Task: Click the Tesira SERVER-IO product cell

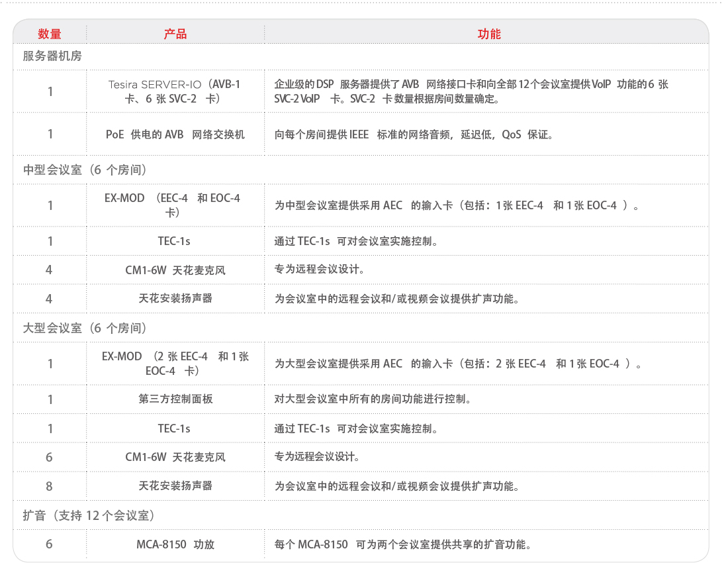Action: point(175,91)
